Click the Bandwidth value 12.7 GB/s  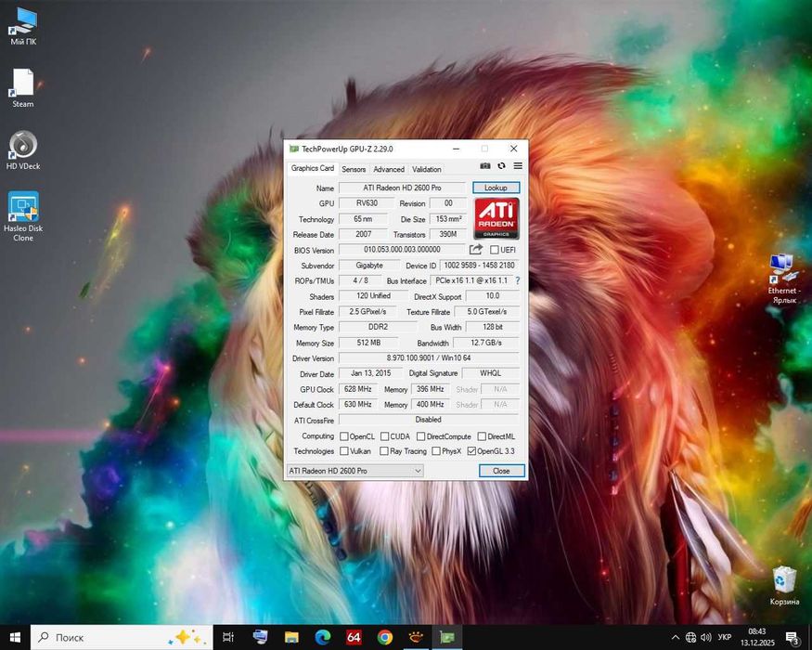(486, 343)
